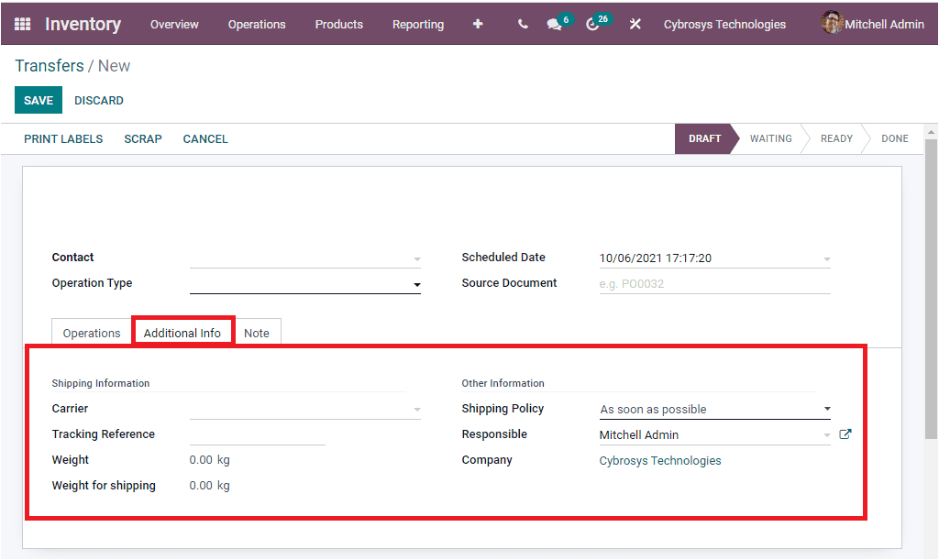Create a new record using the plus icon
Viewport: 939px width, 560px height.
click(x=478, y=24)
